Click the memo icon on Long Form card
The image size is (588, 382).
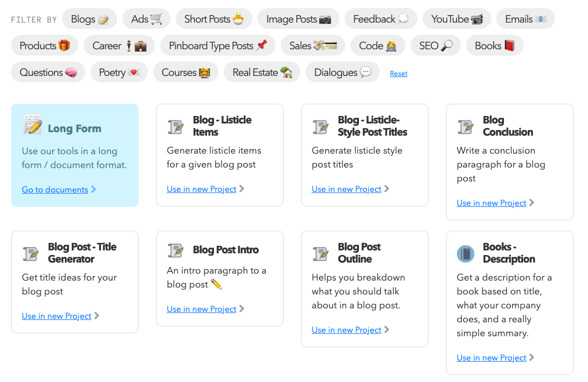[x=32, y=125]
